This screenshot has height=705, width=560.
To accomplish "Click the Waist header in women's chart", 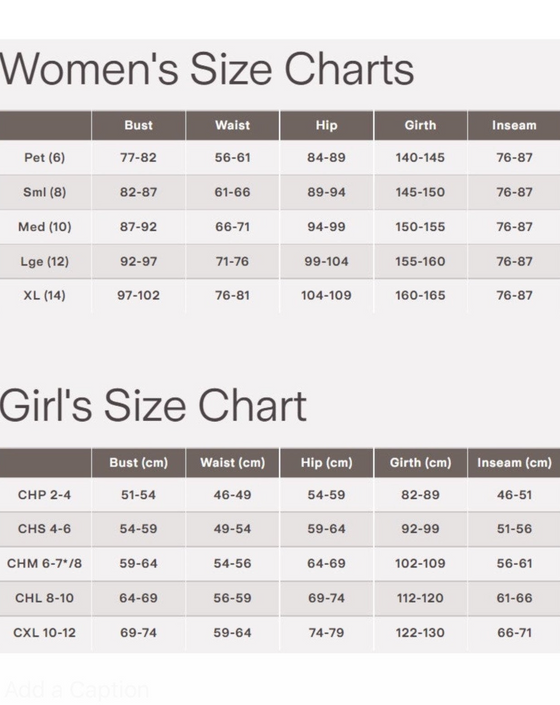I will click(232, 125).
